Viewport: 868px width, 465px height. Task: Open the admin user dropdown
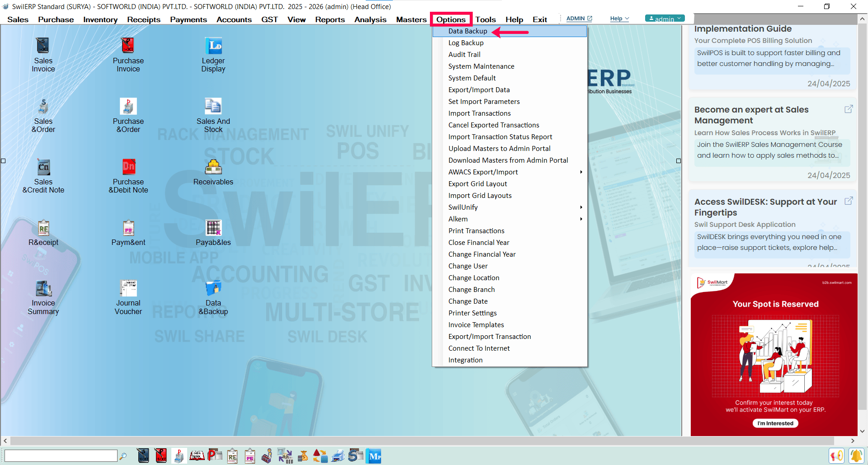pyautogui.click(x=665, y=19)
